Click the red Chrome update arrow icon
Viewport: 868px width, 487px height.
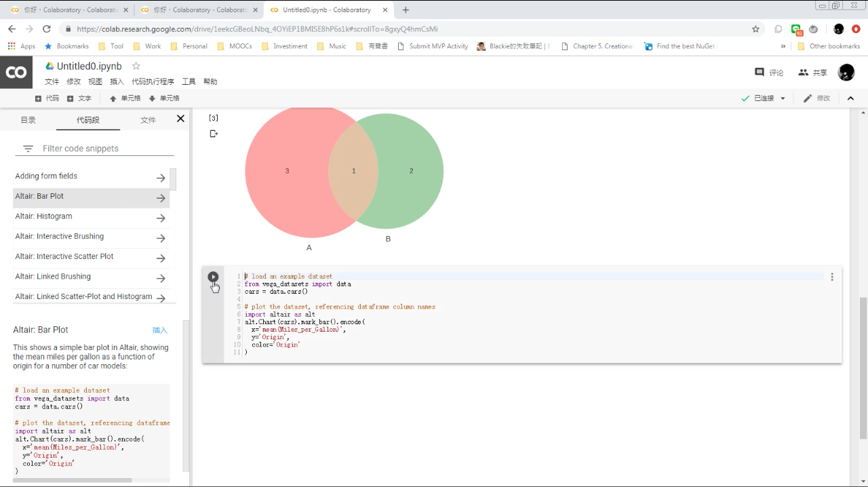click(856, 29)
